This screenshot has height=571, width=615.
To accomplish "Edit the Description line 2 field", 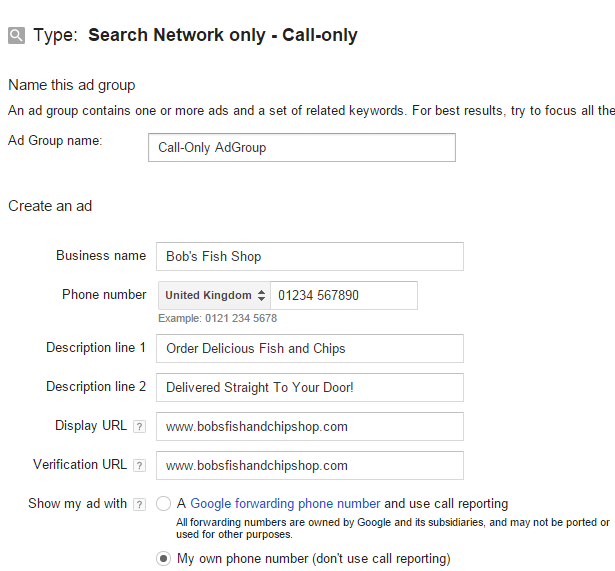I will point(310,387).
